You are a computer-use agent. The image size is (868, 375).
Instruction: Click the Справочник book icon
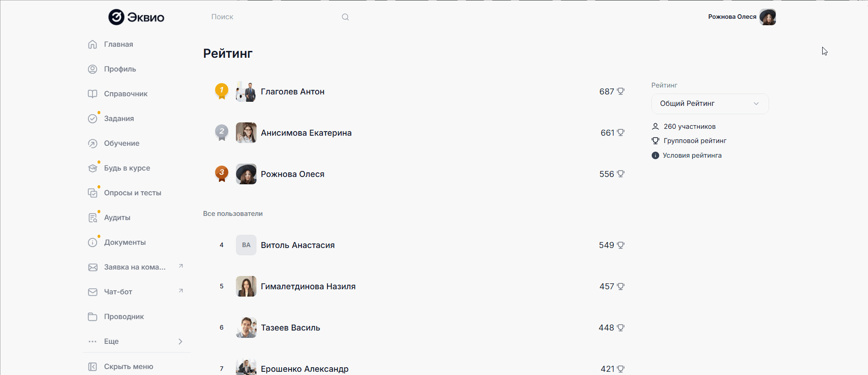[93, 94]
